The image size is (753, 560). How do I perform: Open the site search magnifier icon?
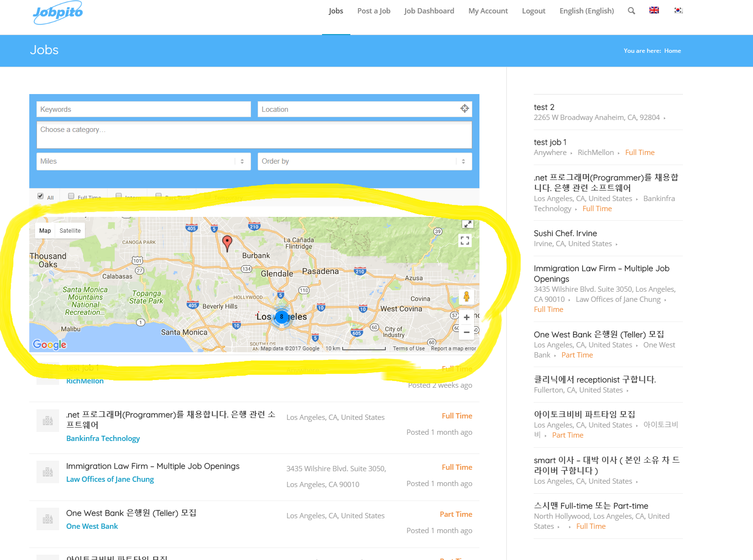(x=631, y=11)
